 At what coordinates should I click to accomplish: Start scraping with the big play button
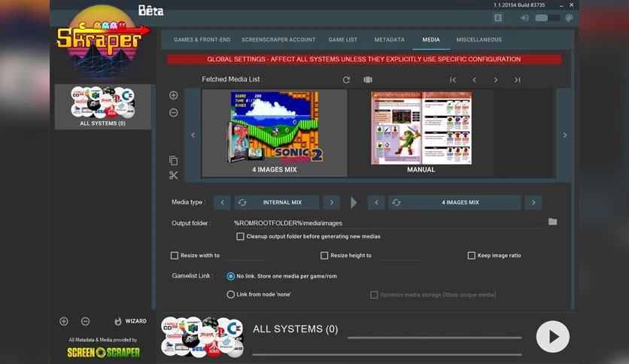coord(553,337)
